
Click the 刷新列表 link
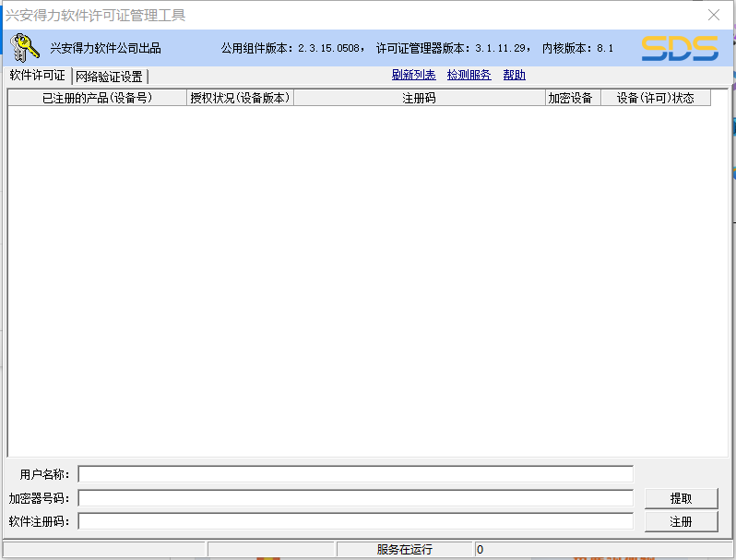click(x=413, y=75)
